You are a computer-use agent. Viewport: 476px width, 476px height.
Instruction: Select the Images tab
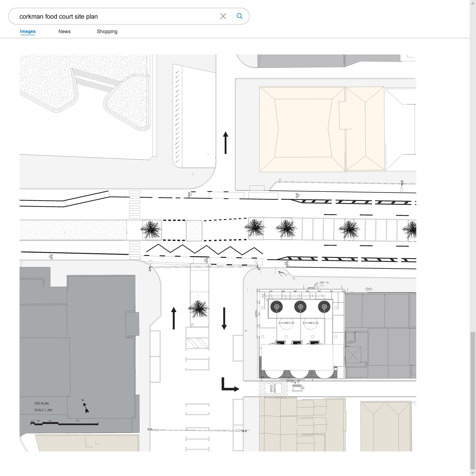(28, 32)
